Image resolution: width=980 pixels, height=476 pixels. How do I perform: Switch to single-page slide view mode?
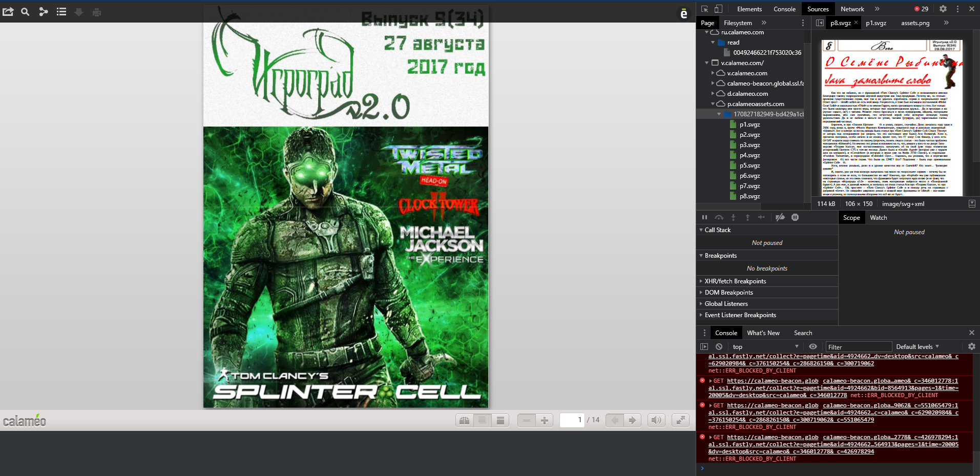point(482,421)
